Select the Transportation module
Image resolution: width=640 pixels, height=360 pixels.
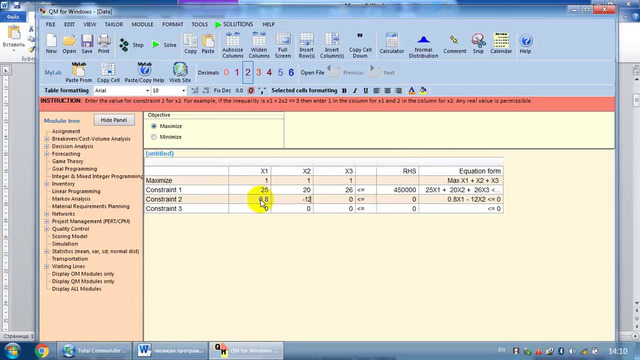coord(69,259)
